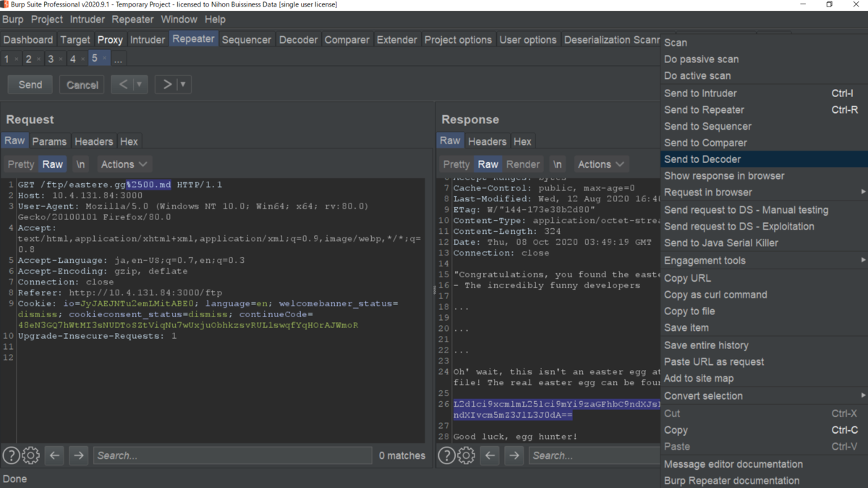868x488 pixels.
Task: Go to next match in Request search
Action: click(x=79, y=455)
